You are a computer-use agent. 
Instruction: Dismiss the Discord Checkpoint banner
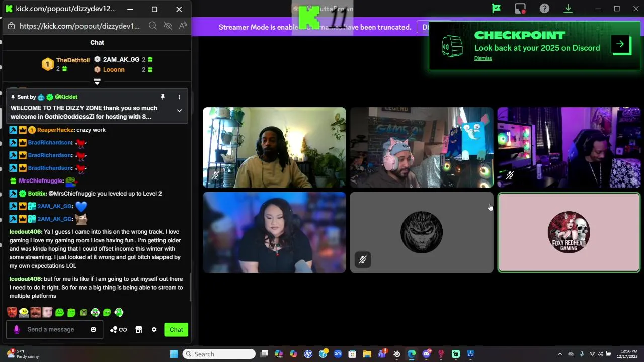(483, 58)
